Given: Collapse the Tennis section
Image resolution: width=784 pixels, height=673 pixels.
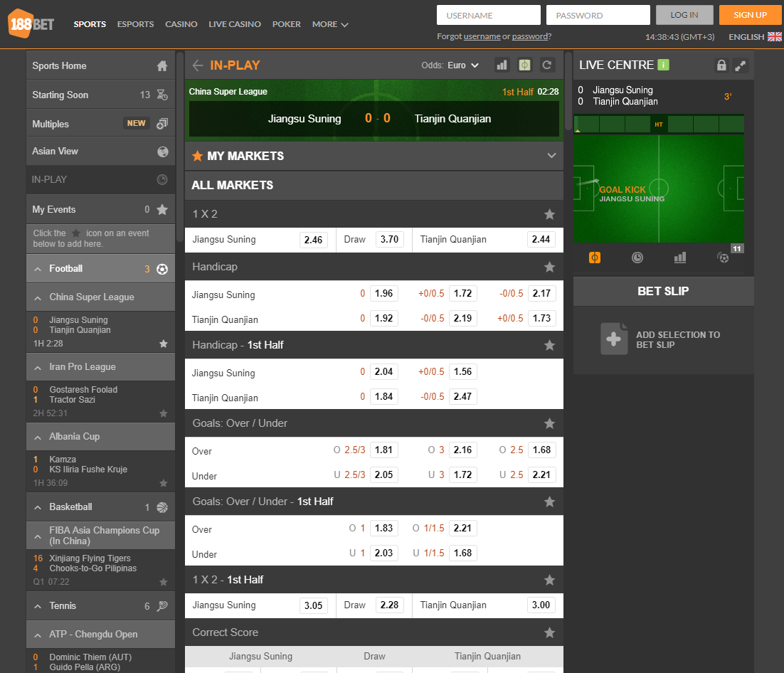Looking at the screenshot, I should [x=38, y=606].
